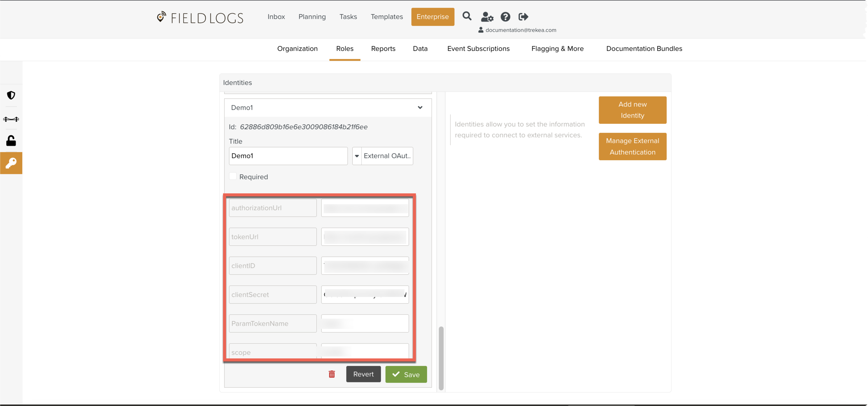Click the help question mark icon
This screenshot has height=406, width=868.
[505, 17]
